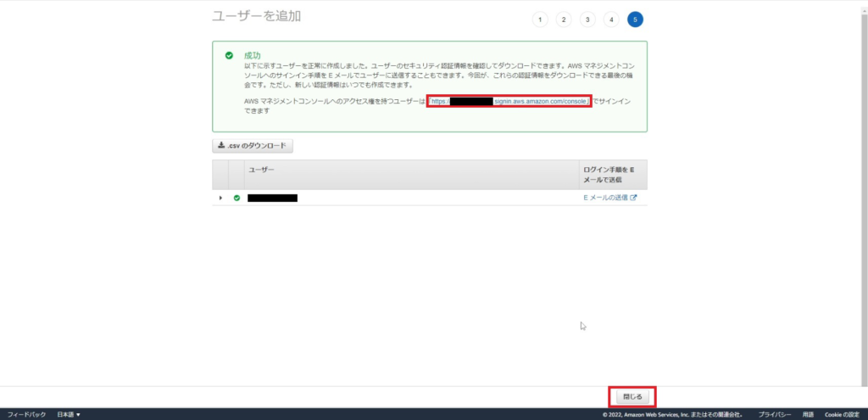
Task: Open フィードバック in the footer
Action: point(26,415)
